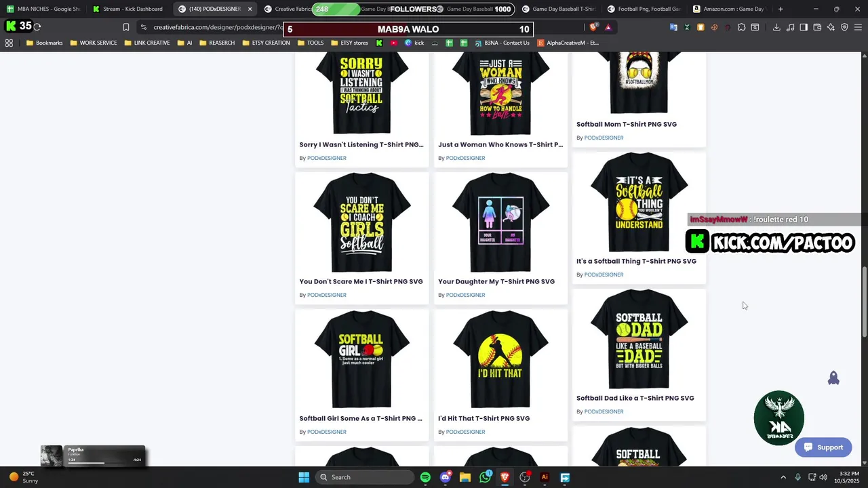Open the Brave Wallet icon
Viewport: 868px width, 488px height.
[x=817, y=27]
